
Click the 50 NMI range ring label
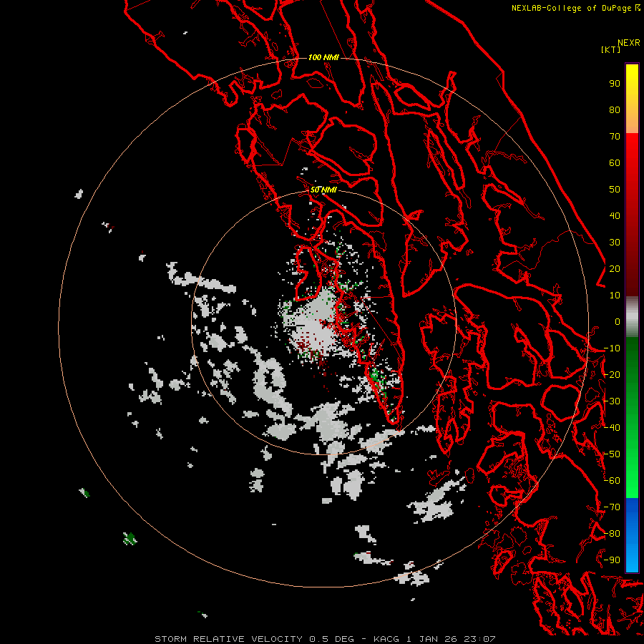[x=323, y=190]
